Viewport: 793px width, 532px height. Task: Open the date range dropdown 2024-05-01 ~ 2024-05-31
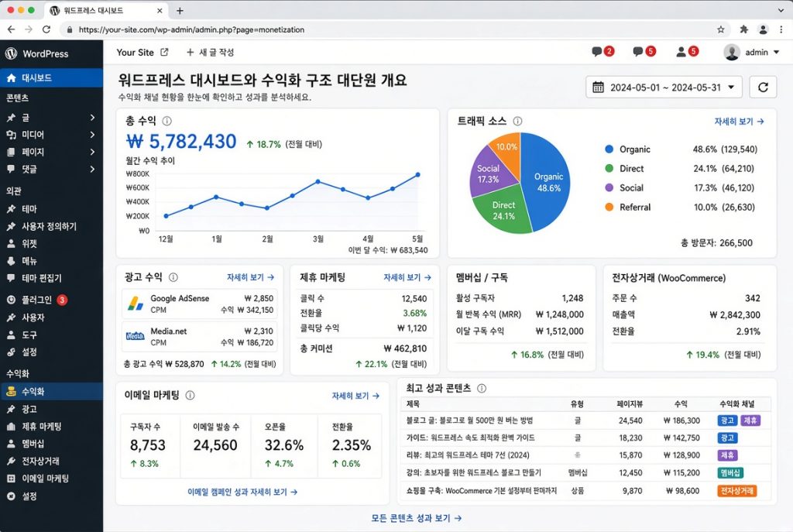click(664, 87)
